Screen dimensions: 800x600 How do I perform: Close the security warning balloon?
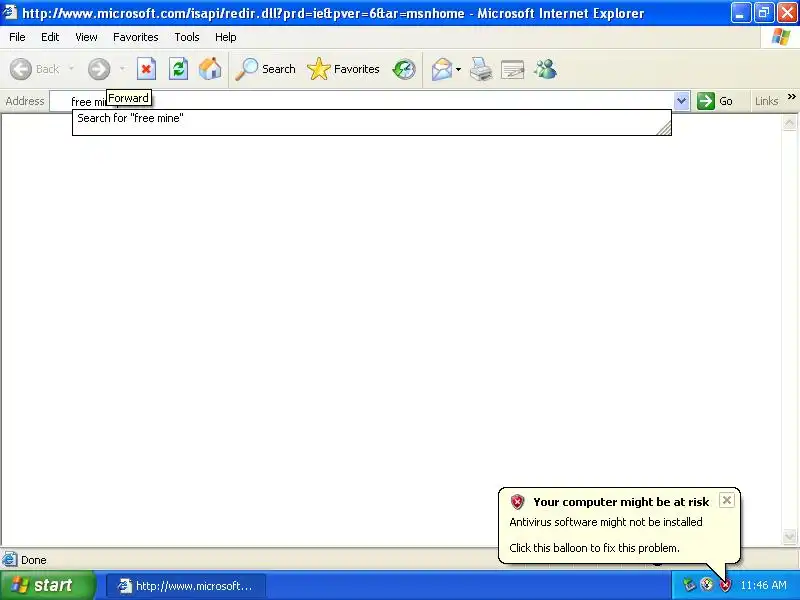tap(727, 500)
